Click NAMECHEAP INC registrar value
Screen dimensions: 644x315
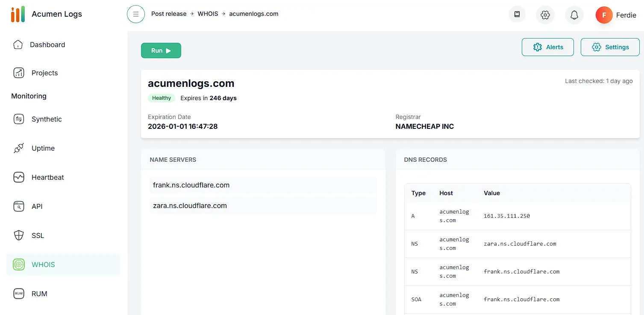click(425, 126)
